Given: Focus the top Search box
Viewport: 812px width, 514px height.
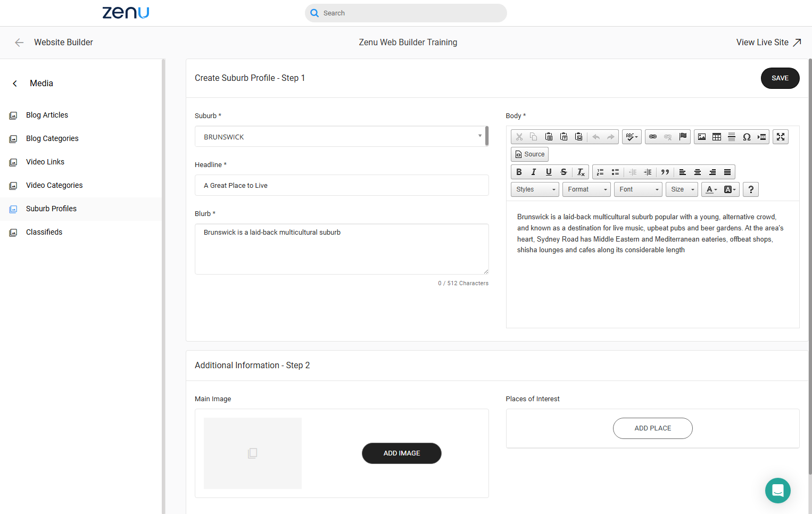Looking at the screenshot, I should [406, 13].
